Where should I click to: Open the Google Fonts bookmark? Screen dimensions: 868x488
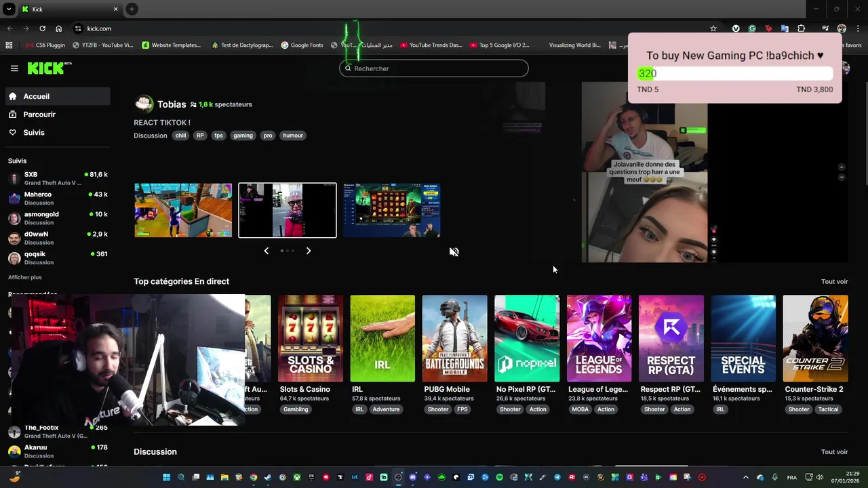click(302, 45)
